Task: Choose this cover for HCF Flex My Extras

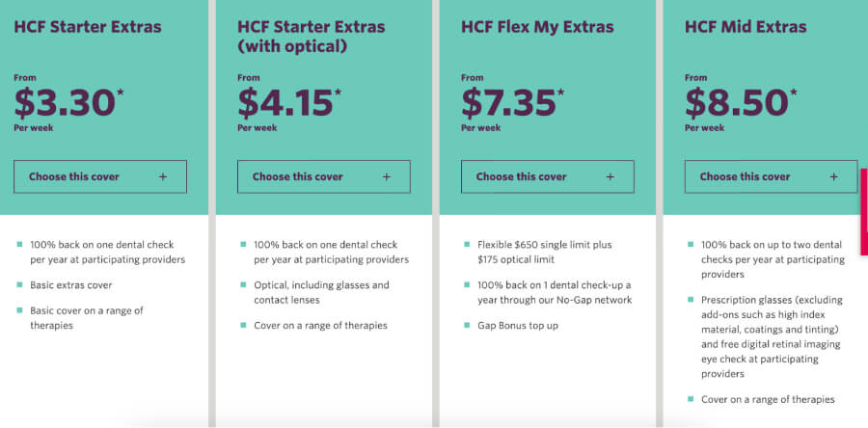Action: [x=521, y=177]
